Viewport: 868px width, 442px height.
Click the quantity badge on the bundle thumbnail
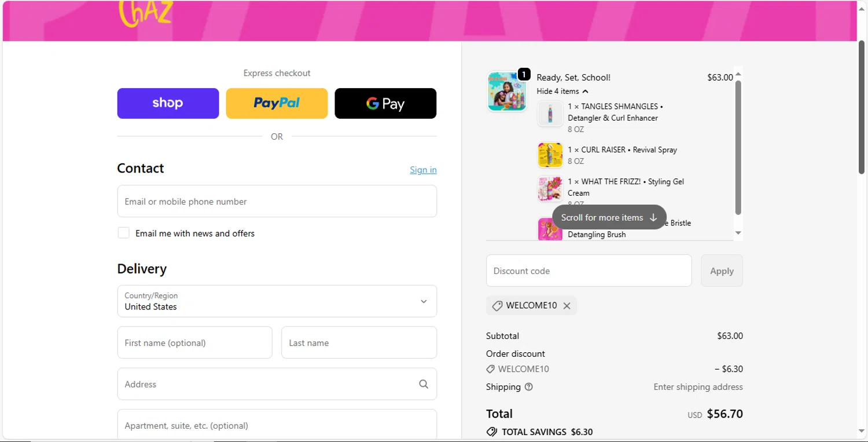pos(524,74)
